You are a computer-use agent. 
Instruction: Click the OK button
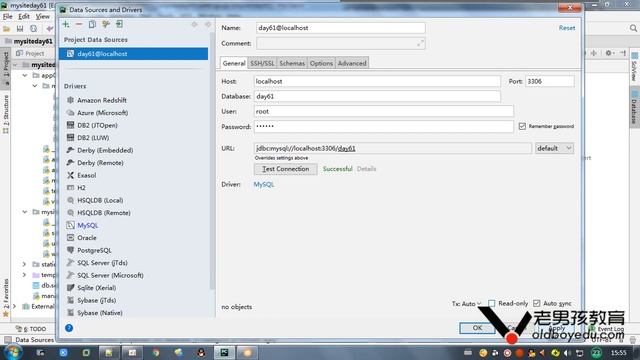pyautogui.click(x=477, y=328)
